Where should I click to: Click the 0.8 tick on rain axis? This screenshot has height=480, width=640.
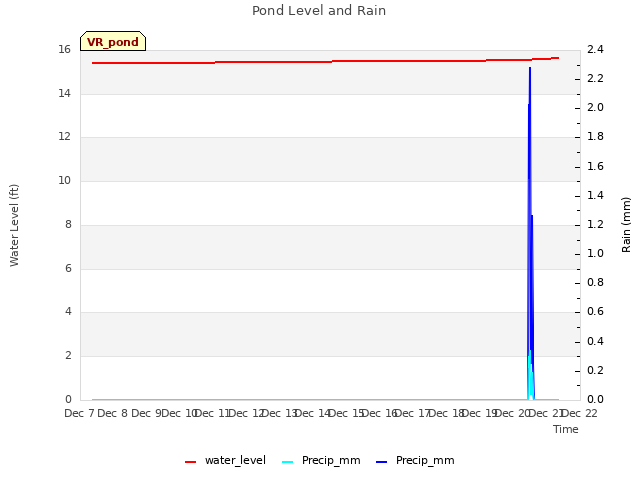(595, 282)
